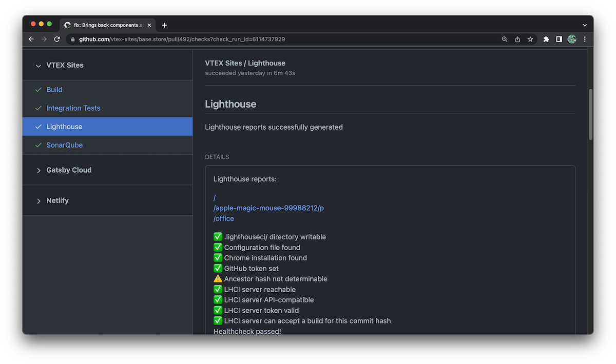Select the 'fix: Brings back components' browser tab
The image size is (616, 364).
(x=108, y=25)
